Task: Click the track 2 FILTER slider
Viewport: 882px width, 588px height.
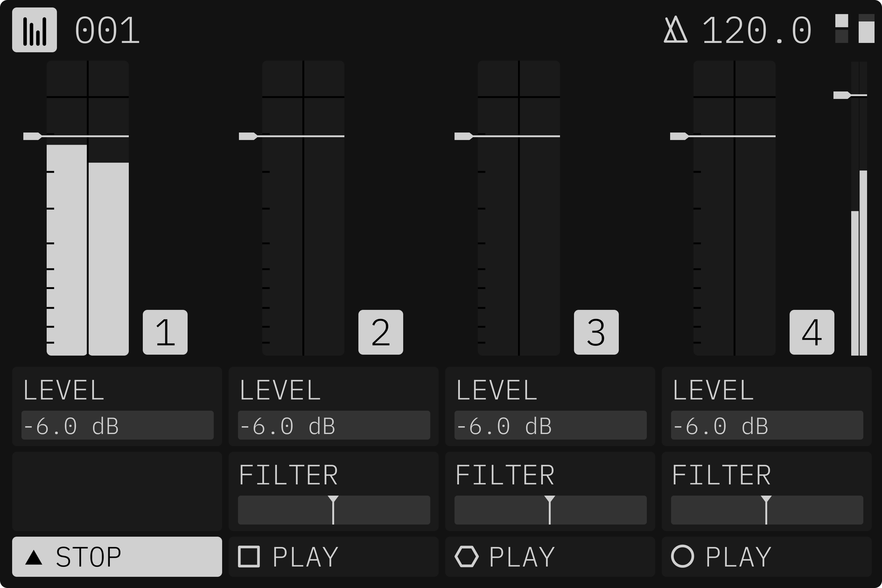Action: pos(334,510)
